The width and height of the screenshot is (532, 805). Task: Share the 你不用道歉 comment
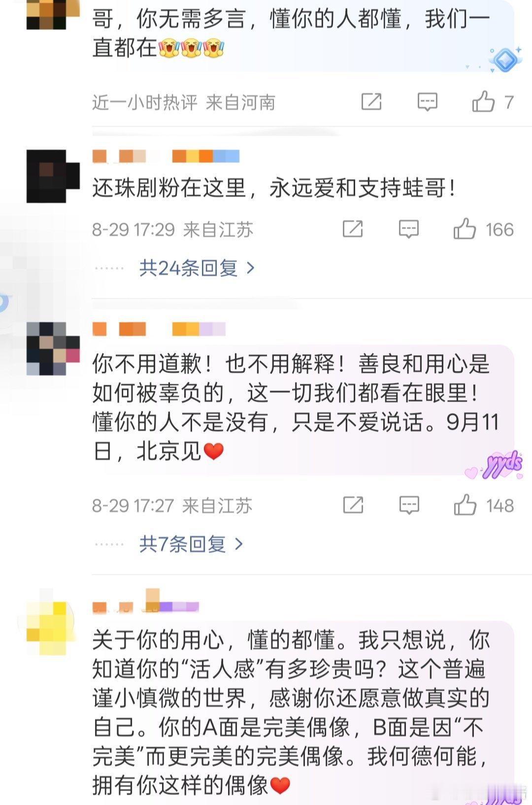click(x=353, y=505)
